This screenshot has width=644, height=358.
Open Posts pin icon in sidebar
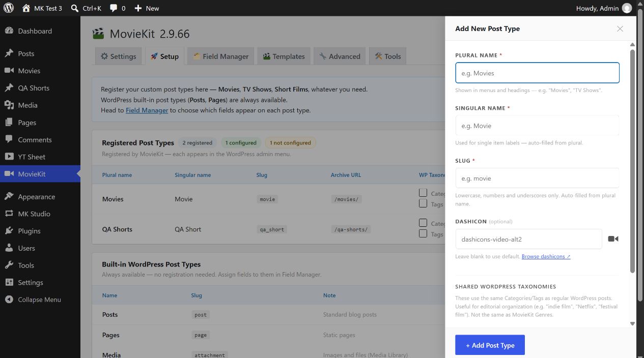(9, 53)
